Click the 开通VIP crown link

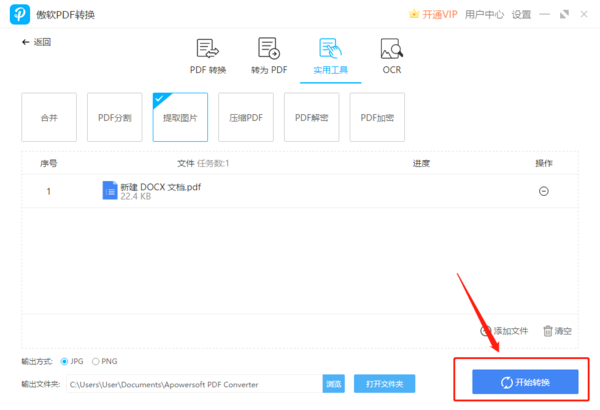point(433,15)
